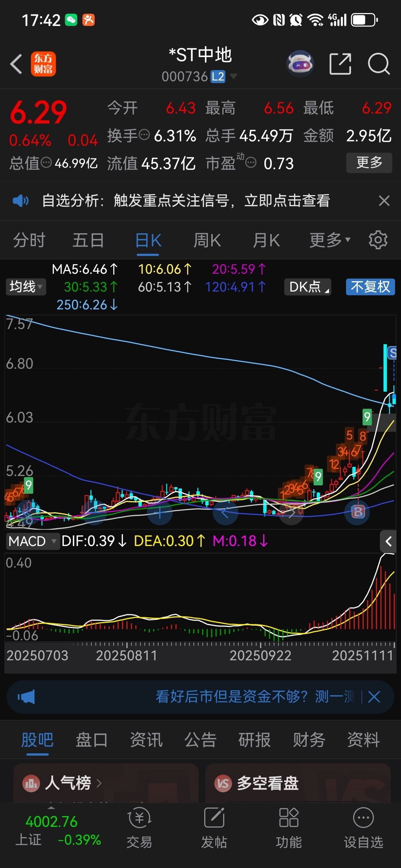The image size is (401, 868).
Task: Open the 资料 tab
Action: point(363,740)
